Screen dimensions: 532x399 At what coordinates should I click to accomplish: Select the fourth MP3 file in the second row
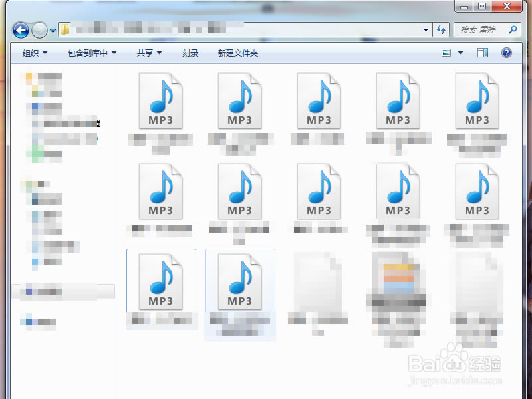(398, 192)
